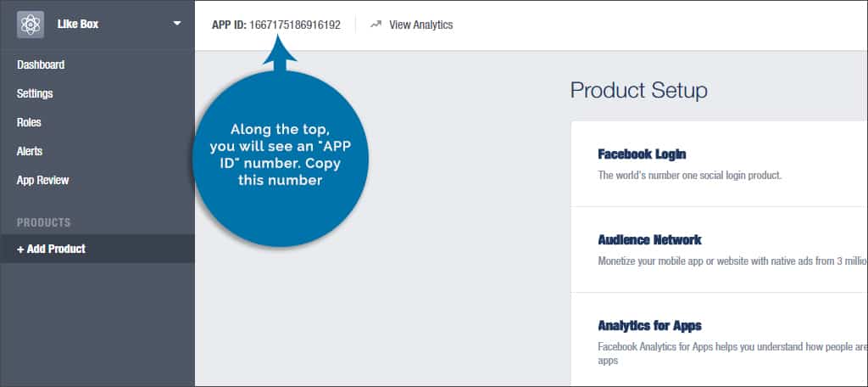
Task: Select the APP ID number 1667175186916192
Action: point(295,25)
